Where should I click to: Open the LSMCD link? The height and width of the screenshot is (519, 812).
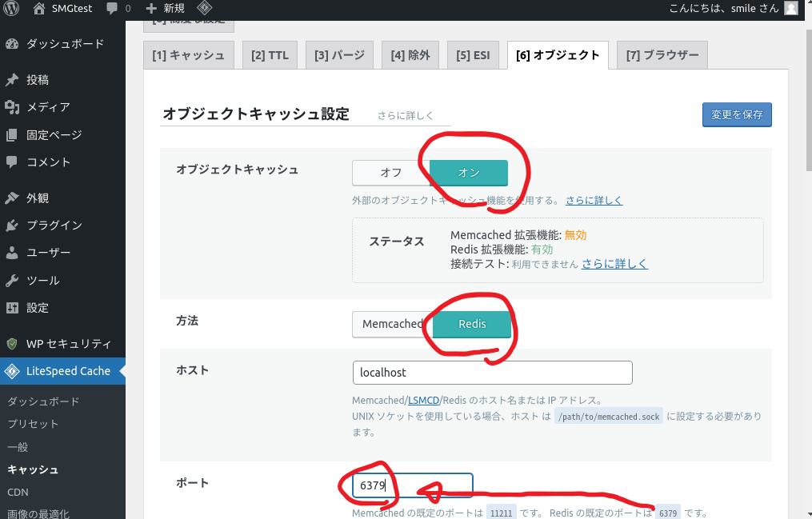pos(424,401)
